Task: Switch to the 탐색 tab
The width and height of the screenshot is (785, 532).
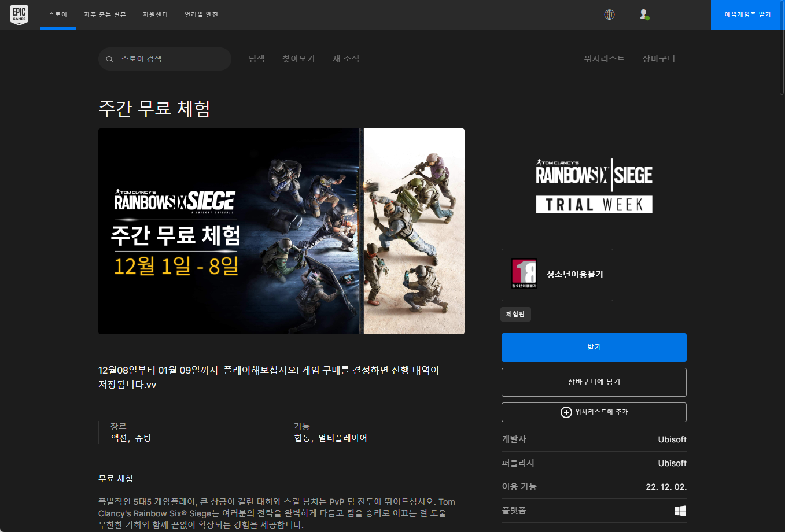Action: click(257, 58)
